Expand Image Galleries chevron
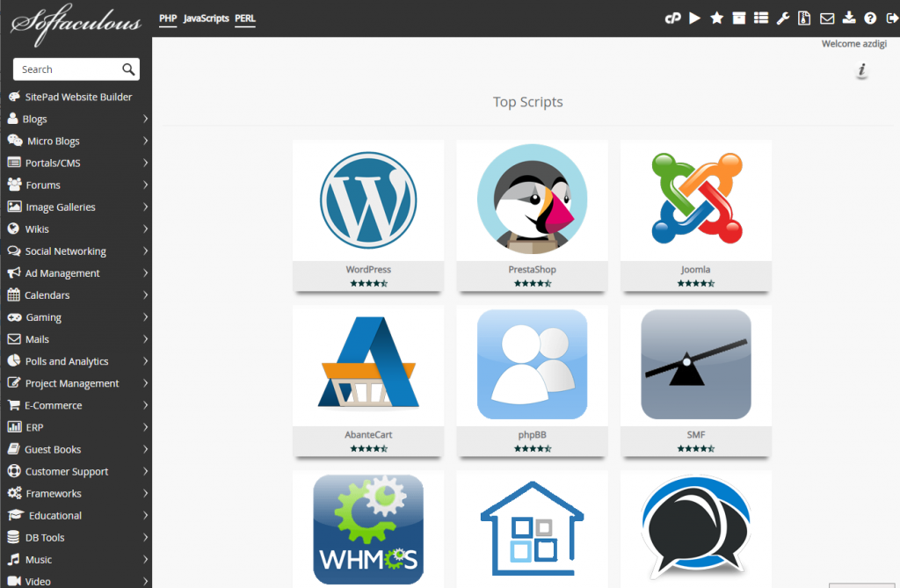Viewport: 900px width, 588px height. point(145,207)
